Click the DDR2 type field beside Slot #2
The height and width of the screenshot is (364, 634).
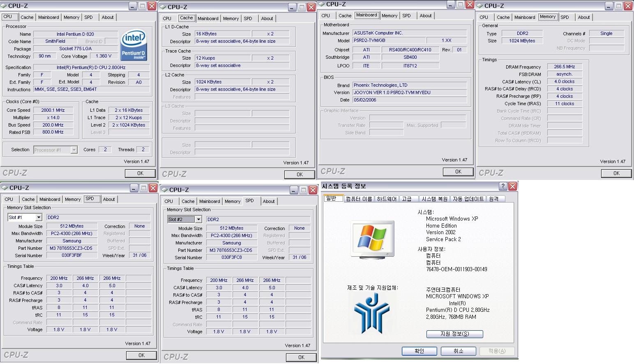pyautogui.click(x=258, y=220)
